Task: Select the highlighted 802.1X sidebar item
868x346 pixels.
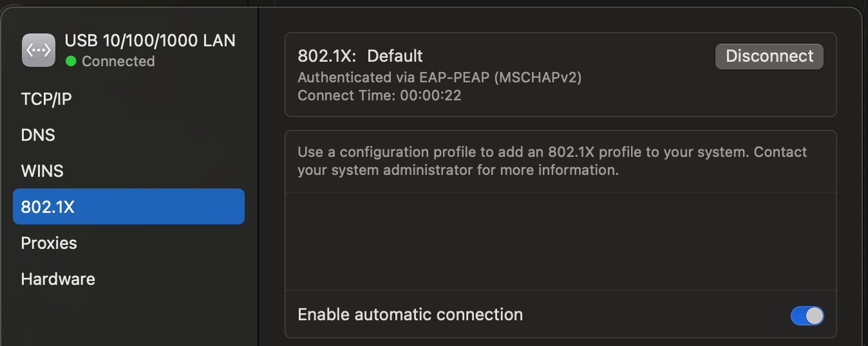Action: coord(129,206)
